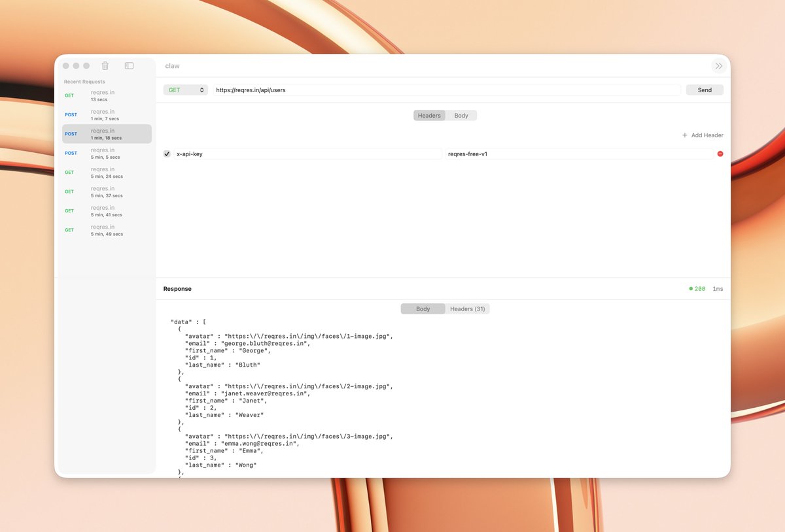This screenshot has height=532, width=785.
Task: Click the "last_name" : "Weaver" line
Action: click(x=224, y=415)
